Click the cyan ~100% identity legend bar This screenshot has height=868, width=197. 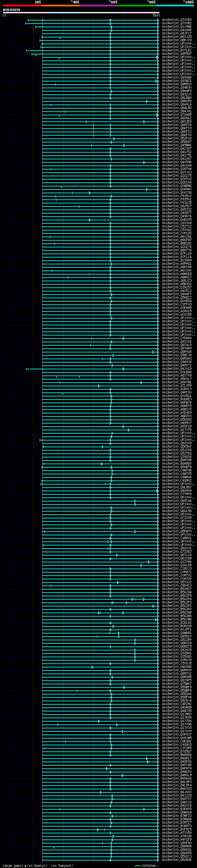pos(175,6)
